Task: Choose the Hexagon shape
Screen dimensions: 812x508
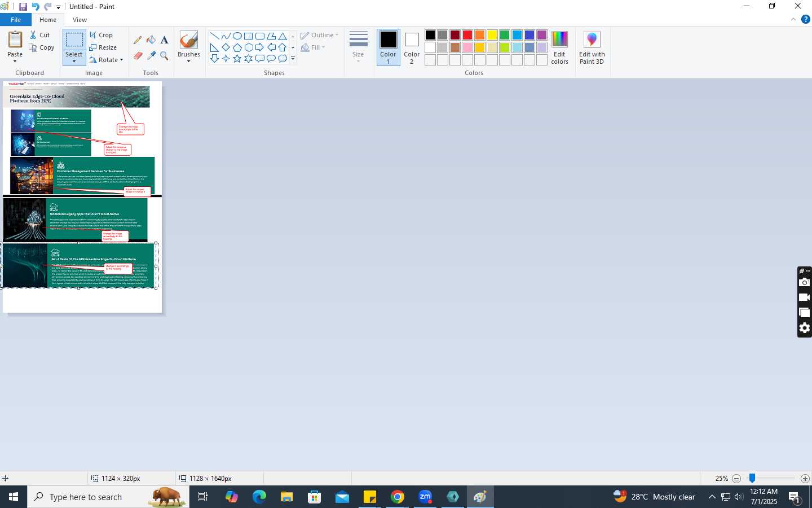Action: click(248, 47)
